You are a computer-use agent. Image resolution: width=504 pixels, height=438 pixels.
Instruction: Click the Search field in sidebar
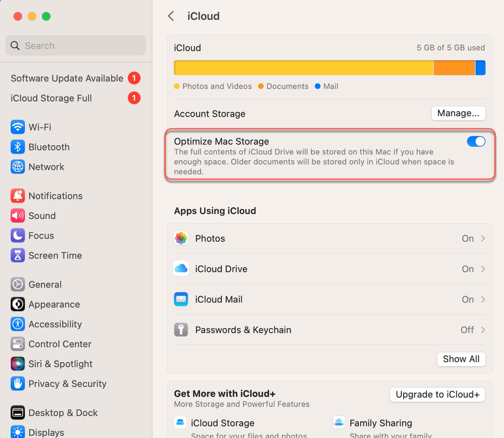click(x=76, y=46)
